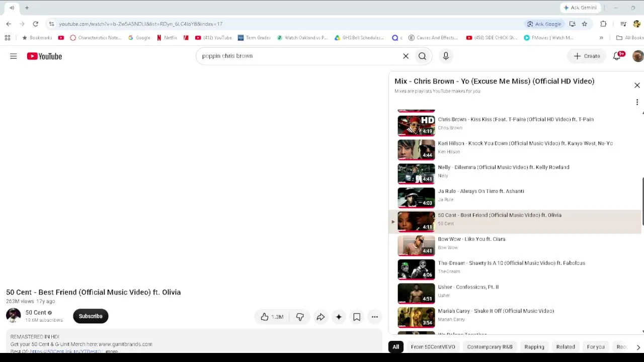This screenshot has height=362, width=644.
Task: Subscribe to the 50 Cent channel
Action: click(x=91, y=316)
